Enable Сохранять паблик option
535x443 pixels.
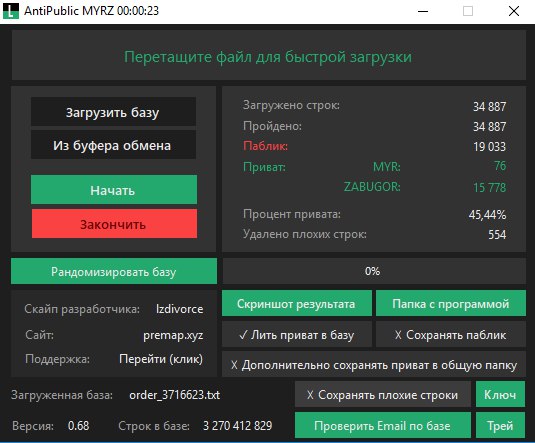point(451,334)
